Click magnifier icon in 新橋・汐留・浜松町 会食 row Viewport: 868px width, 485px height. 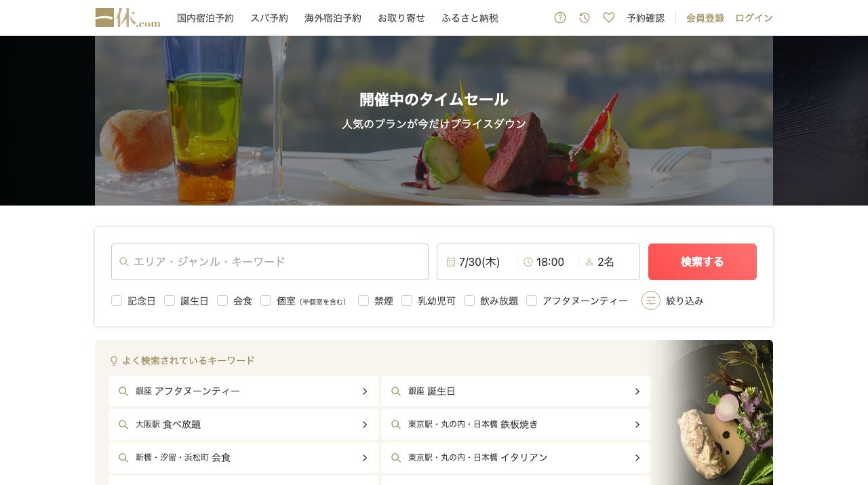click(123, 458)
